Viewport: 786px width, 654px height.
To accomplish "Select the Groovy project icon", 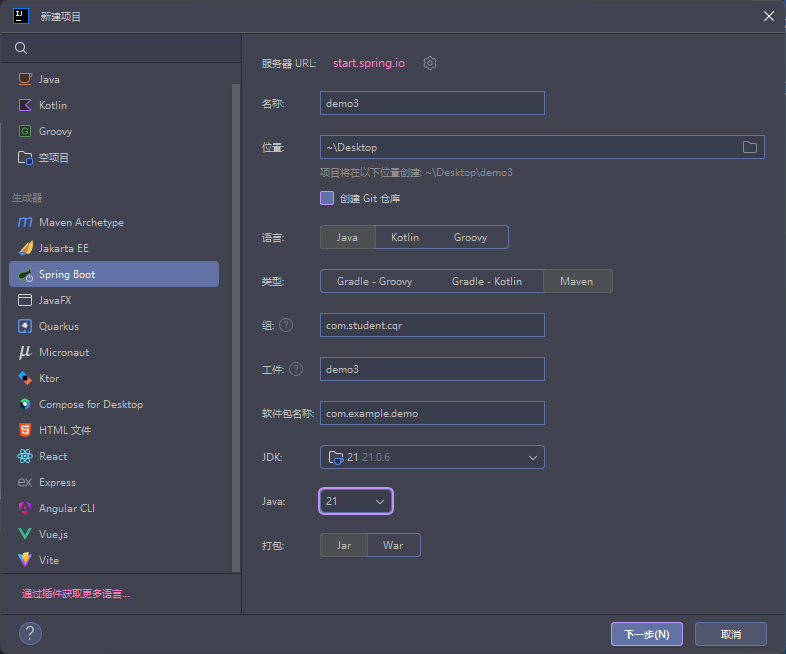I will 25,131.
